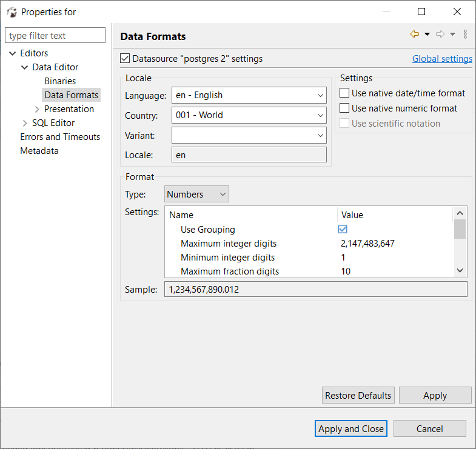
Task: Open the forward history dropdown arrow
Action: click(x=452, y=35)
